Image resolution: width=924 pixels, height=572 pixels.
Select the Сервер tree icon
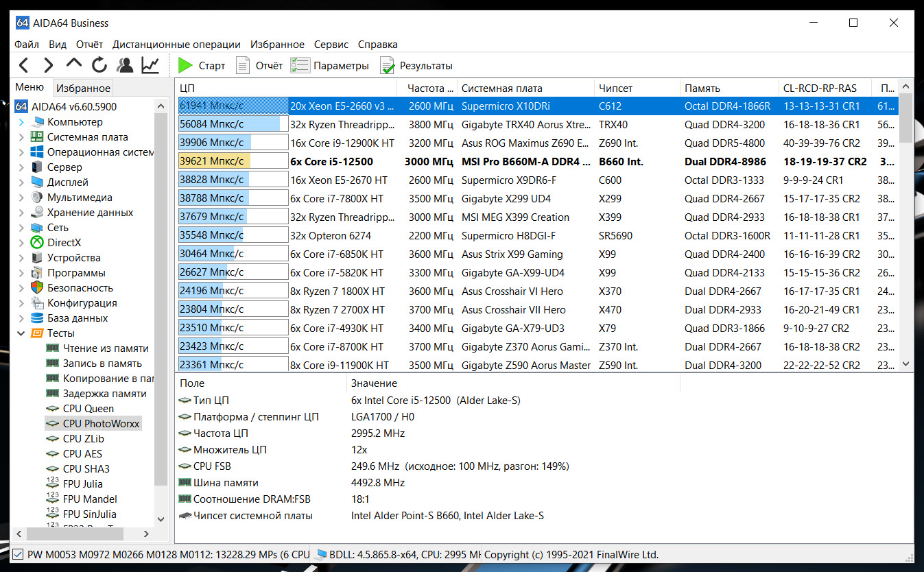click(x=37, y=167)
